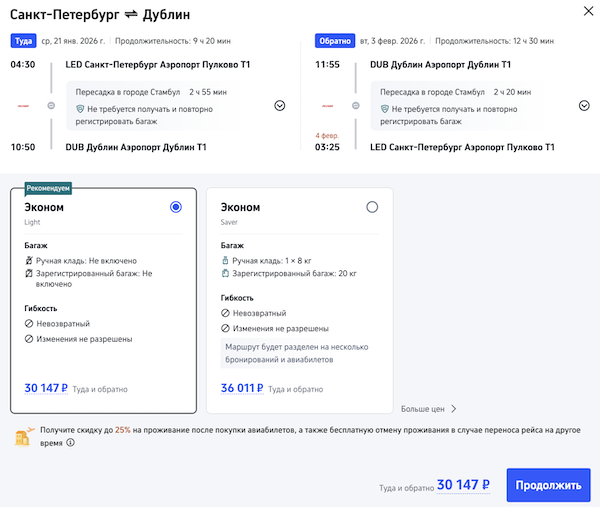600x507 pixels.
Task: Select the Эконом Light fare radio button
Action: (x=176, y=207)
